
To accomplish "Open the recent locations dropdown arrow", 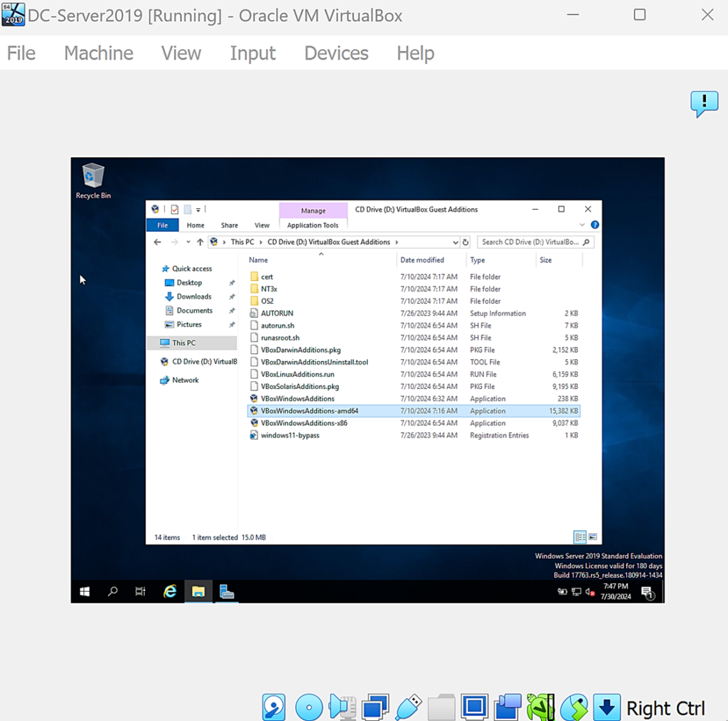I will coord(188,242).
